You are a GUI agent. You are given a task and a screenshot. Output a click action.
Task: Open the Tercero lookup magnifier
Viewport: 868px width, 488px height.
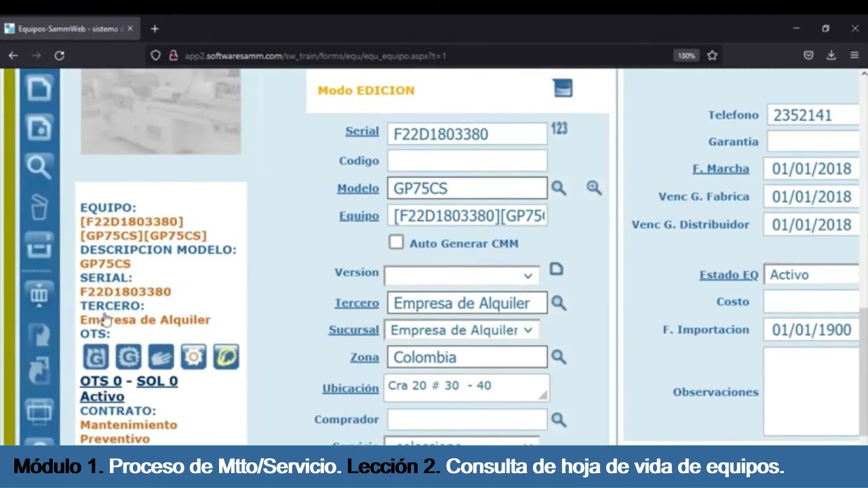[558, 302]
